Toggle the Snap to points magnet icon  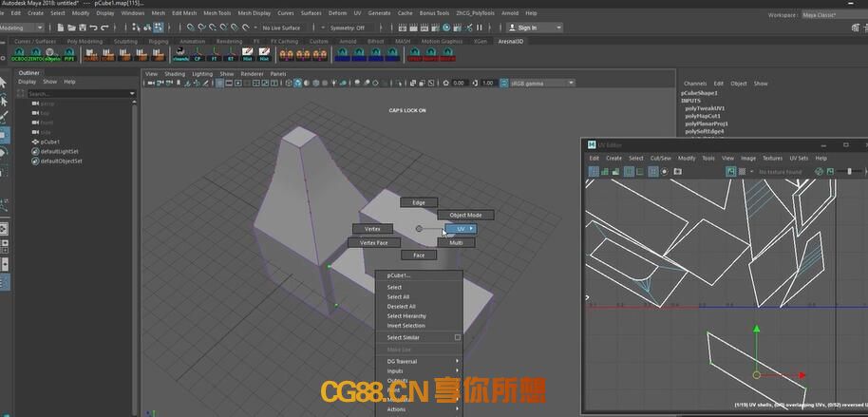point(213,28)
